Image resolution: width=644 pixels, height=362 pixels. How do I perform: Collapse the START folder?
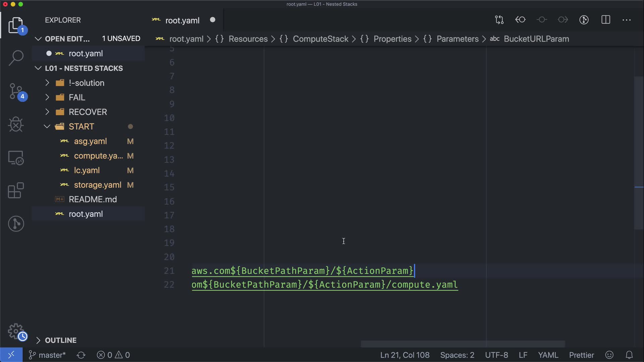click(81, 127)
